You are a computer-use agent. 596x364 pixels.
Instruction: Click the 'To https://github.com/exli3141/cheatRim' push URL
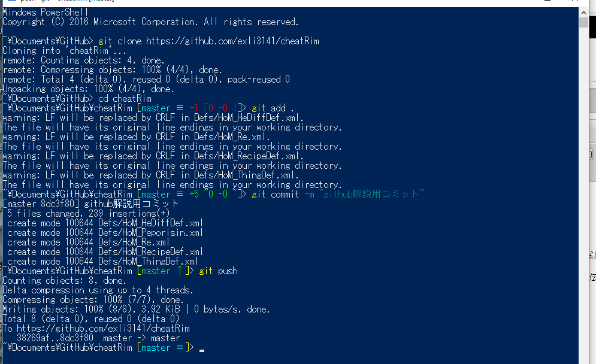96,328
